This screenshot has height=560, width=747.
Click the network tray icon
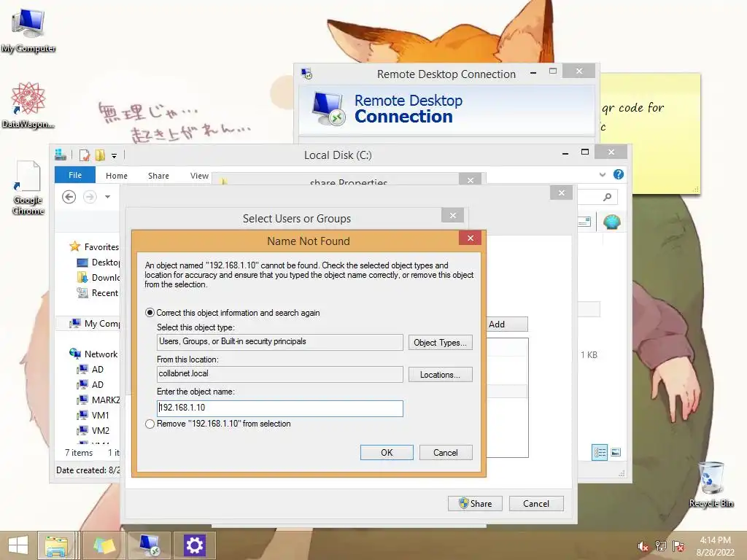click(661, 546)
